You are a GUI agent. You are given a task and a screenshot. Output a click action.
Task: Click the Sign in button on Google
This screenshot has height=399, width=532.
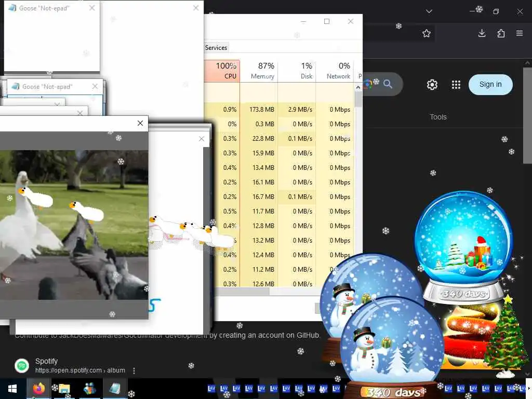pos(490,85)
